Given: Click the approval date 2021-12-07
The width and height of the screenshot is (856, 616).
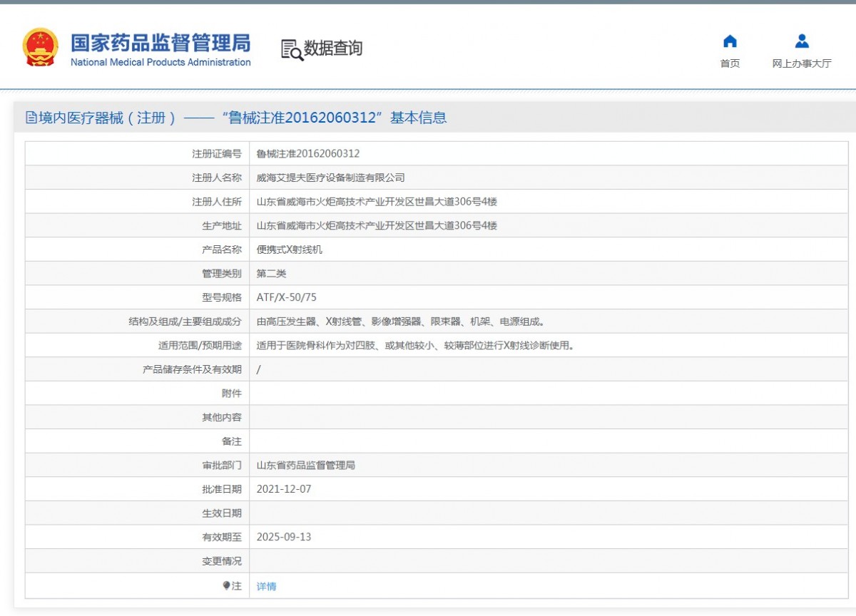Looking at the screenshot, I should point(284,489).
